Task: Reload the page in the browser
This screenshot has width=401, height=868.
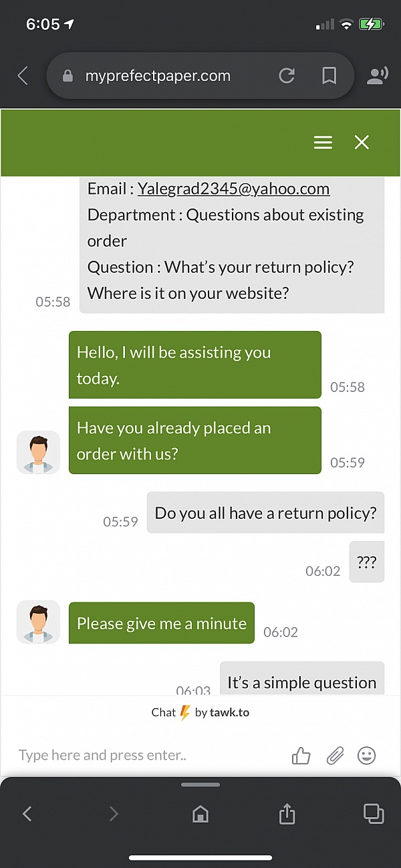Action: (287, 76)
